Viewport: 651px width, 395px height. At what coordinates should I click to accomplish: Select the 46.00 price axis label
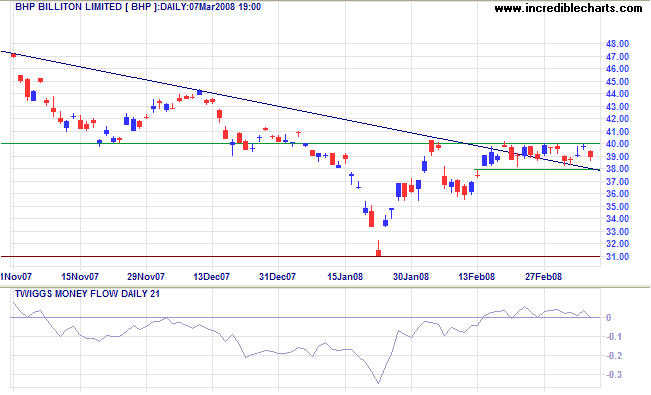(x=617, y=69)
